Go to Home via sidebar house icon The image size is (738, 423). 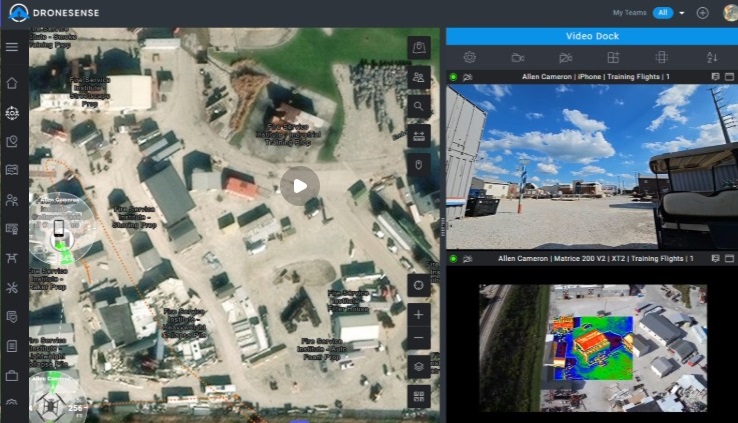pyautogui.click(x=12, y=83)
